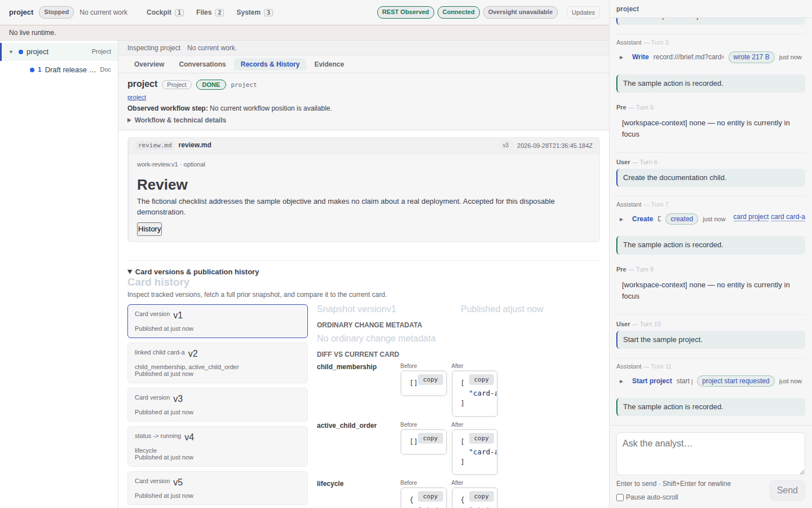The height and width of the screenshot is (508, 812).
Task: Collapse Card versions & publication history
Action: (193, 272)
